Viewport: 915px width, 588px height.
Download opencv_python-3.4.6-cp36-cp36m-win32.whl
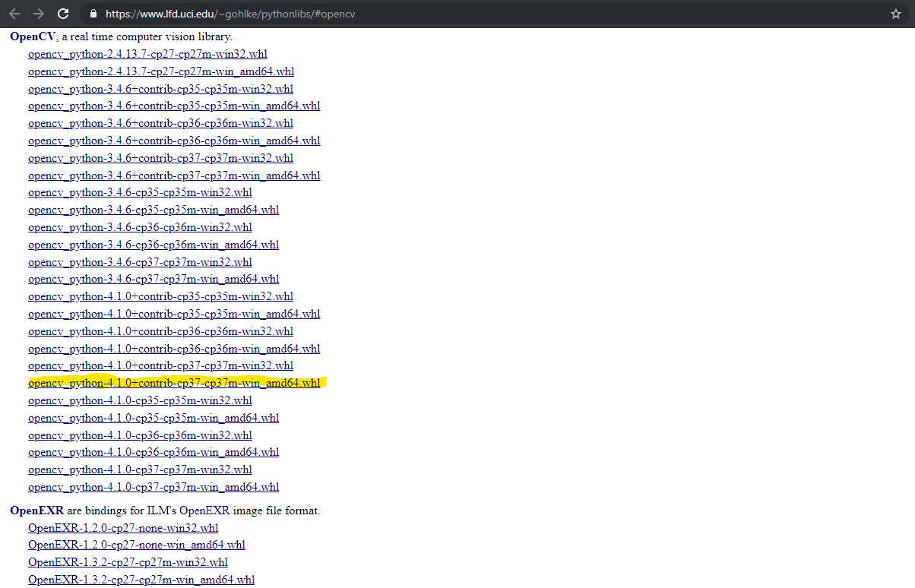pyautogui.click(x=140, y=227)
